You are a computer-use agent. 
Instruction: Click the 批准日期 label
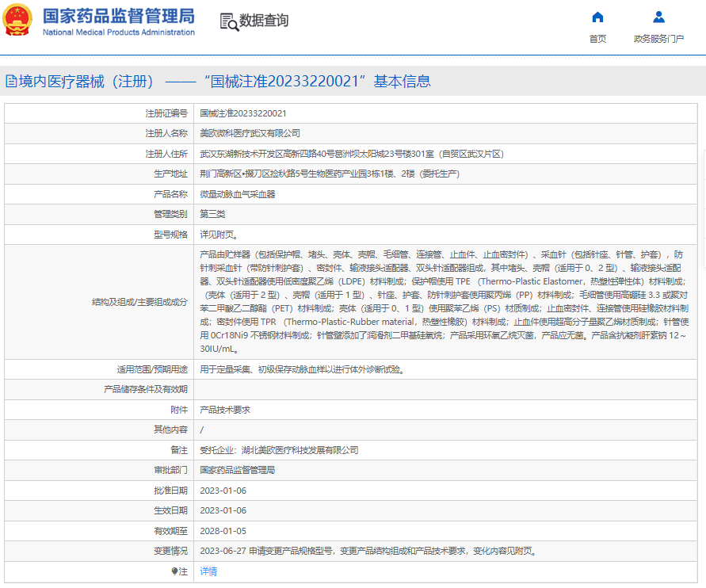pos(170,491)
